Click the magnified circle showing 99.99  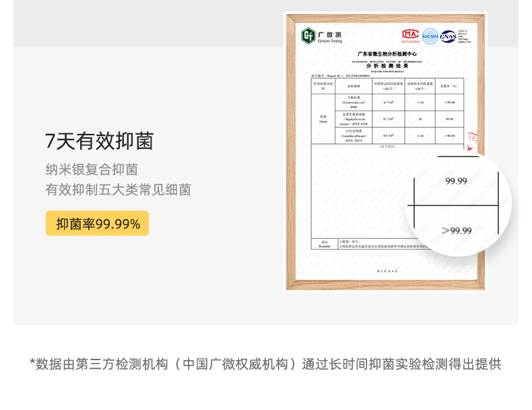458,205
